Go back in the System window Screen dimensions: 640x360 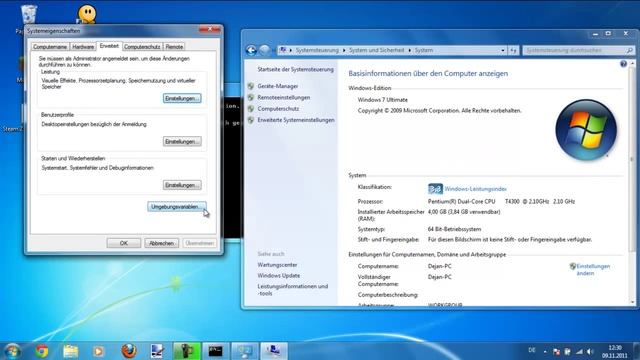251,50
